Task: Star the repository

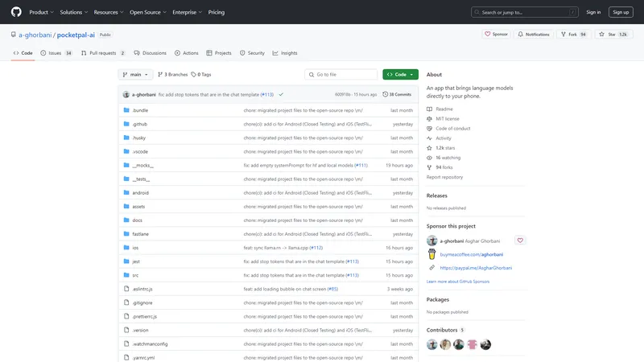Action: tap(613, 35)
